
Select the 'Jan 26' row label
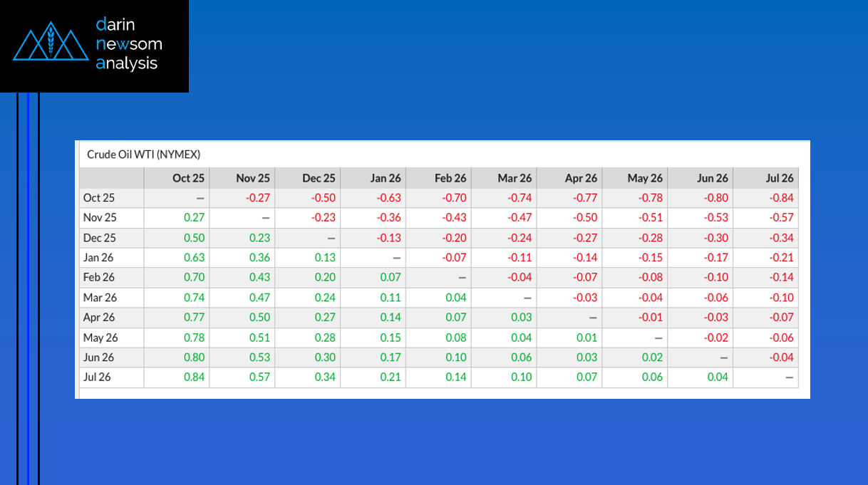(x=99, y=258)
